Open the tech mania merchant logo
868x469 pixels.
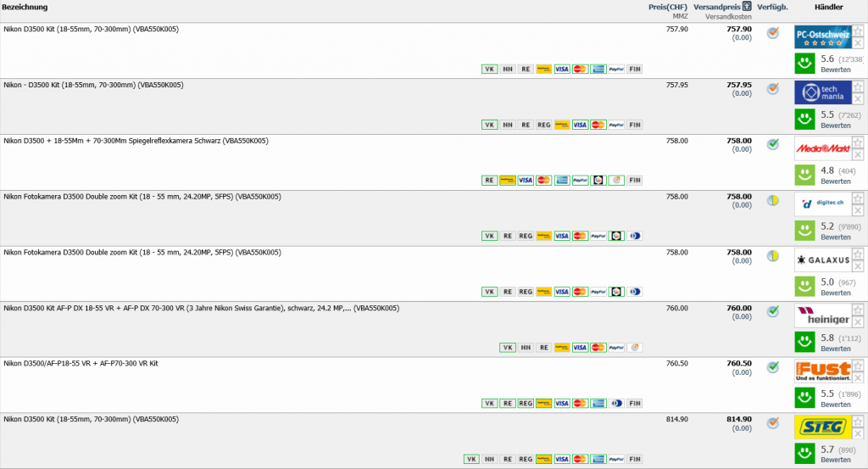822,92
